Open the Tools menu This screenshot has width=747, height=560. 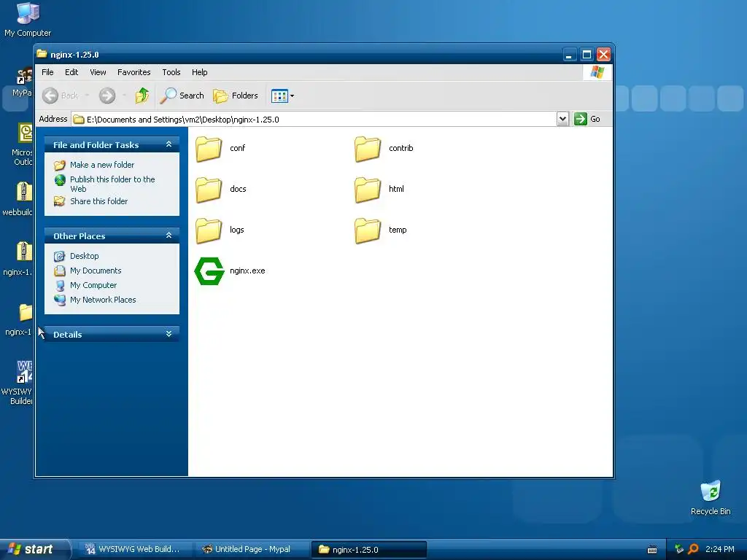171,72
